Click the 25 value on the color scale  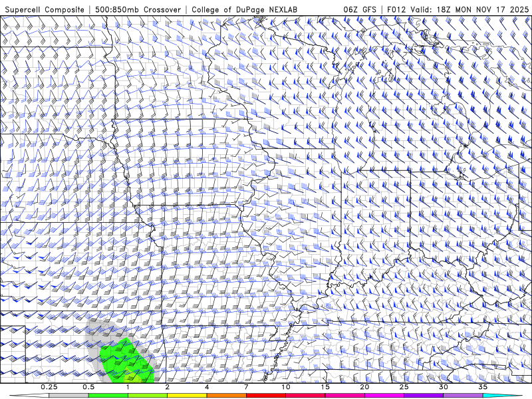pyautogui.click(x=404, y=387)
